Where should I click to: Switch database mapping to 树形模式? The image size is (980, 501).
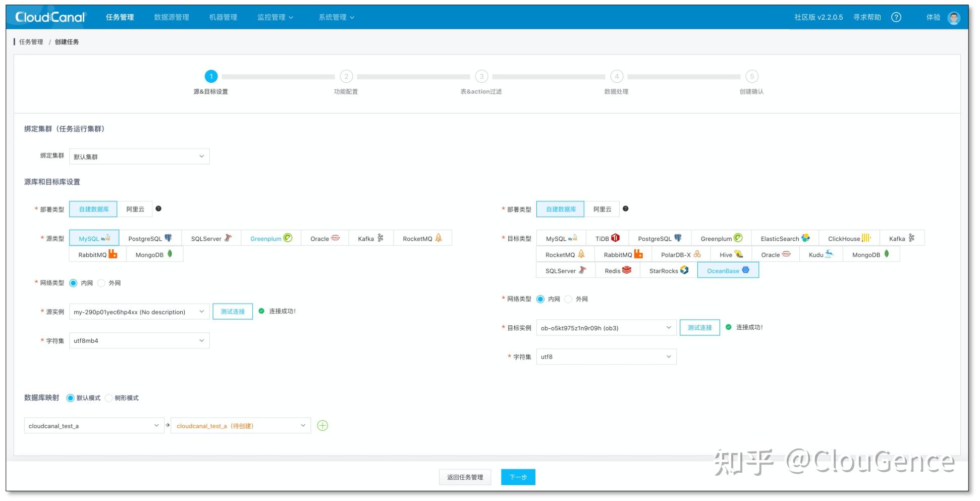110,398
